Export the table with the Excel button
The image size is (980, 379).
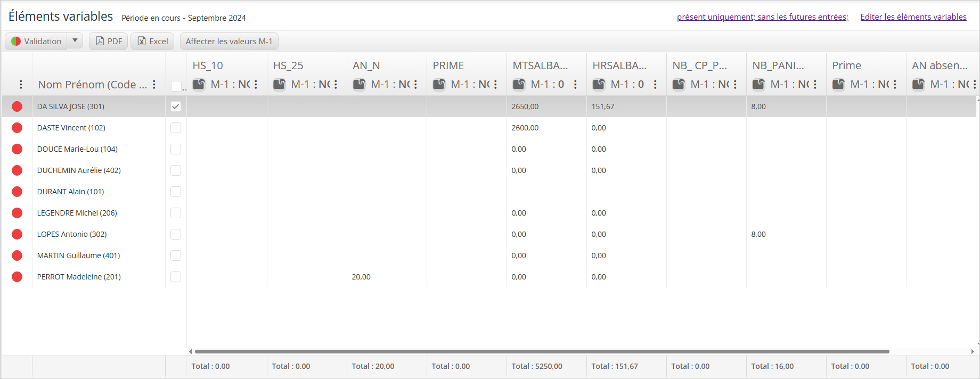pyautogui.click(x=153, y=41)
